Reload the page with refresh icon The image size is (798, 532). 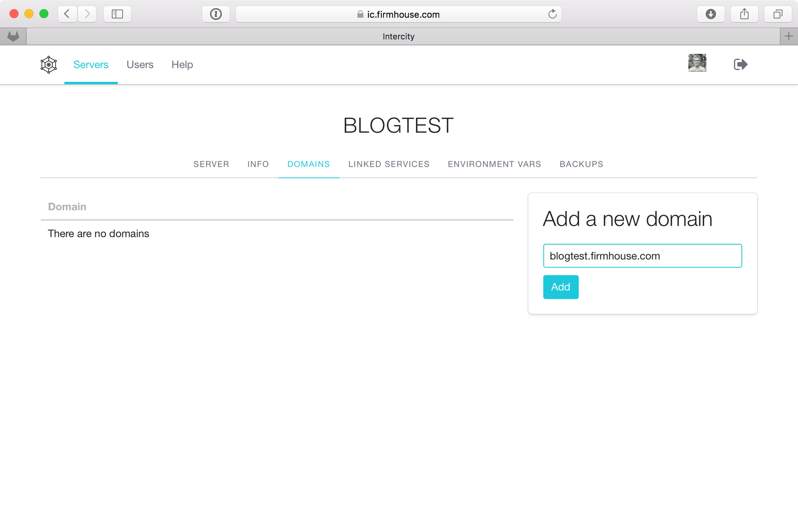(552, 14)
